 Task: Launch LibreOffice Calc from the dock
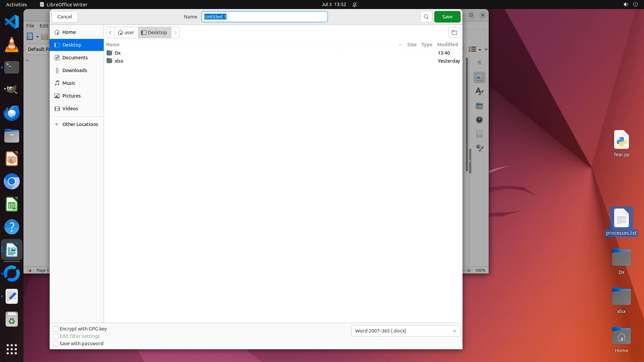(x=12, y=204)
